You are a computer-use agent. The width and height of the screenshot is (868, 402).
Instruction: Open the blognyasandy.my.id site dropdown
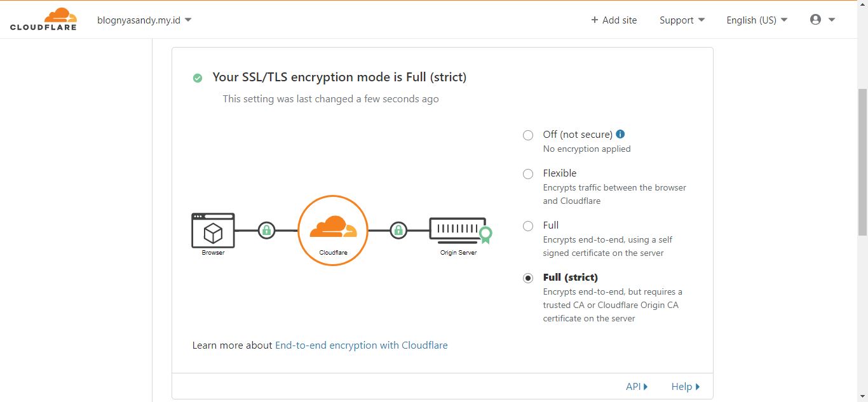click(x=144, y=20)
